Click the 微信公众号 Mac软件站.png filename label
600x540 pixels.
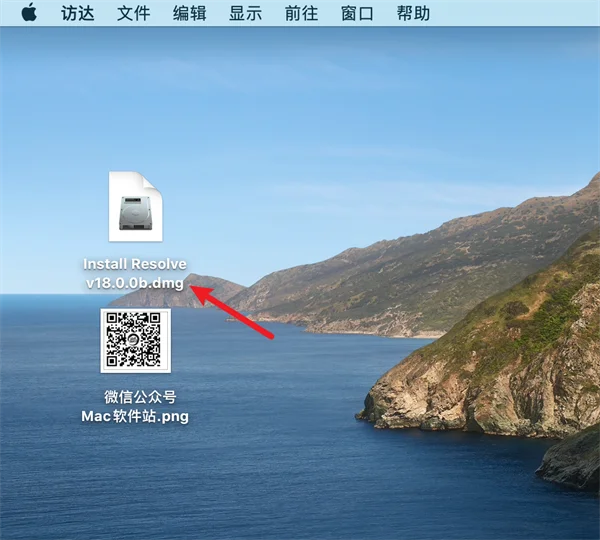135,406
